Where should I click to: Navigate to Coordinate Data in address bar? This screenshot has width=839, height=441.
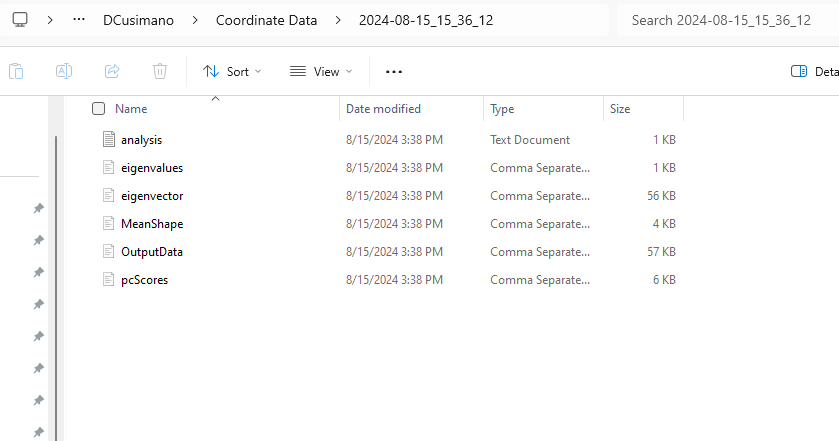tap(264, 20)
